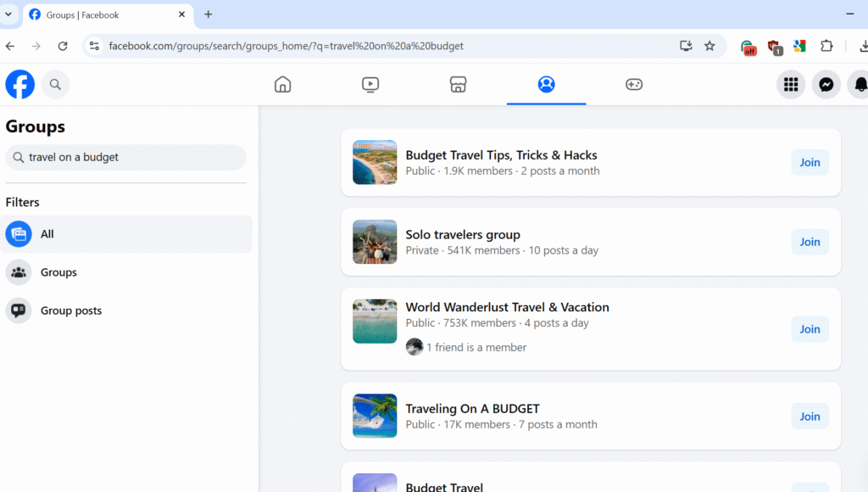The image size is (868, 492).
Task: Open the Budget Travel group title
Action: 444,486
